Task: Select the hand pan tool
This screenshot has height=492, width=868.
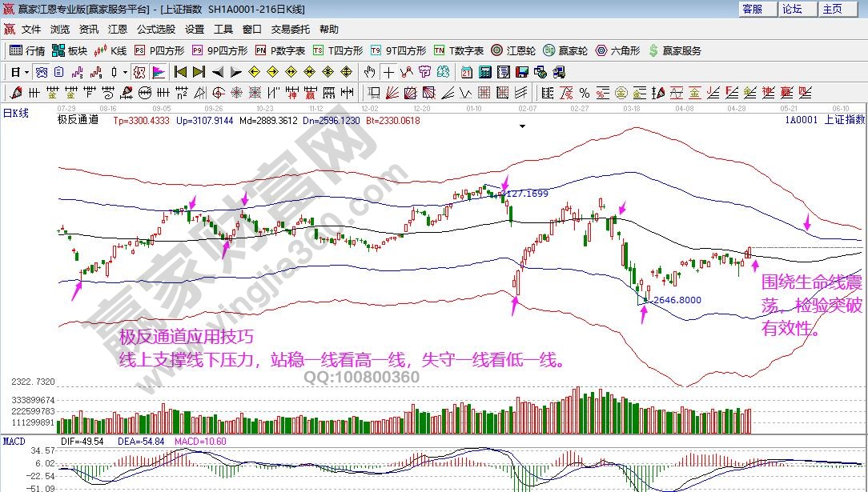Action: click(370, 72)
